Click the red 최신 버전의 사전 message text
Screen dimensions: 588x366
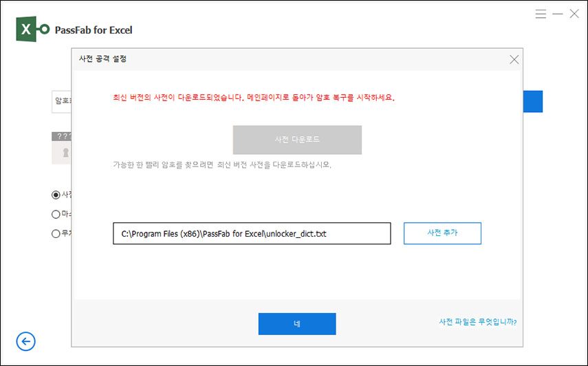[x=254, y=98]
